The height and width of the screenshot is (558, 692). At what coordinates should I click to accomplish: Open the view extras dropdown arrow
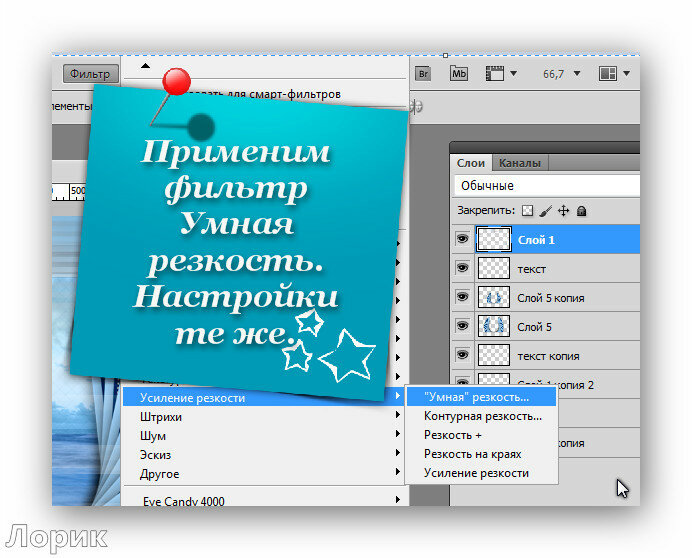point(514,73)
